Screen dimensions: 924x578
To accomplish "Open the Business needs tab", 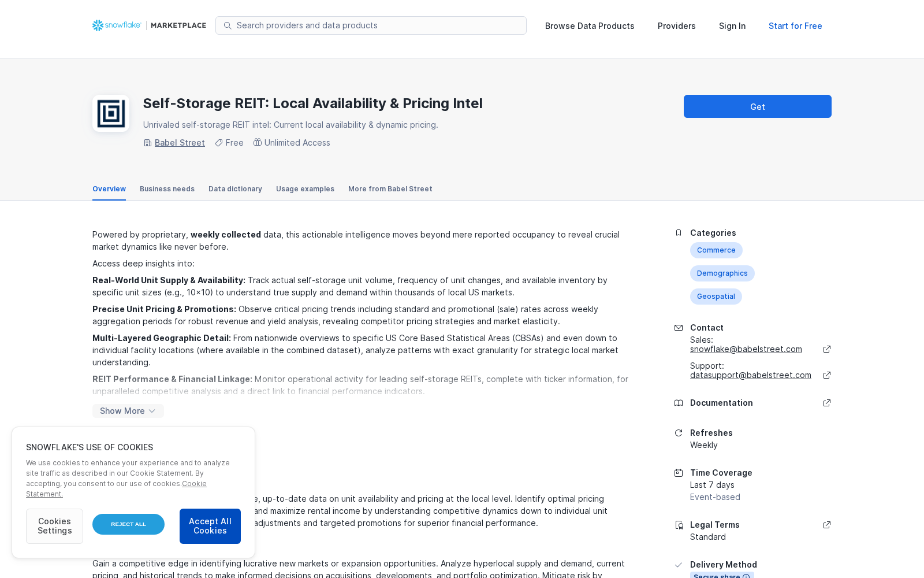I will pyautogui.click(x=167, y=189).
